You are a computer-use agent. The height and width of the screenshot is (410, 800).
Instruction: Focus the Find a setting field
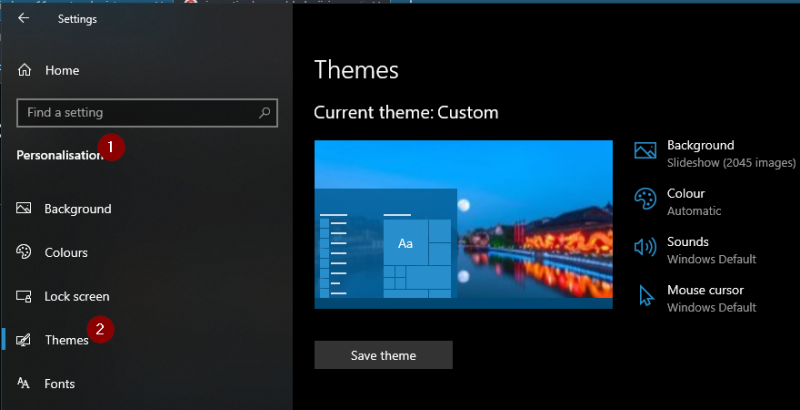click(140, 113)
